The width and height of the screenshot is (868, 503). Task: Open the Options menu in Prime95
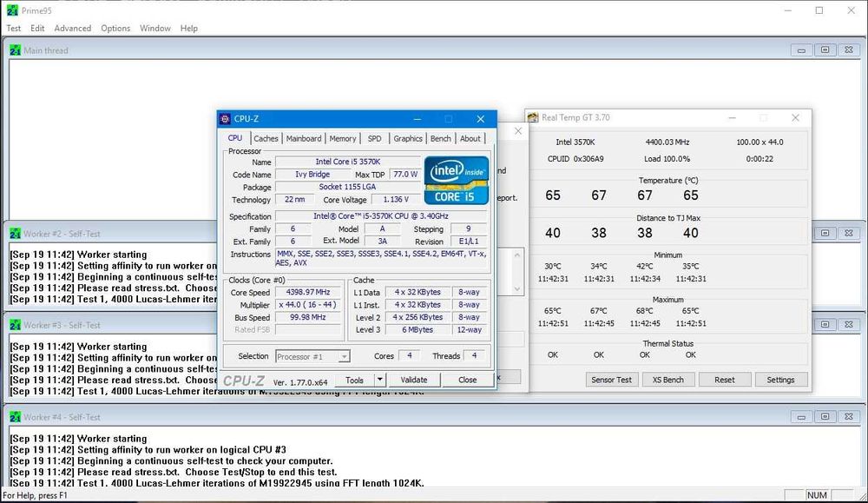tap(115, 28)
